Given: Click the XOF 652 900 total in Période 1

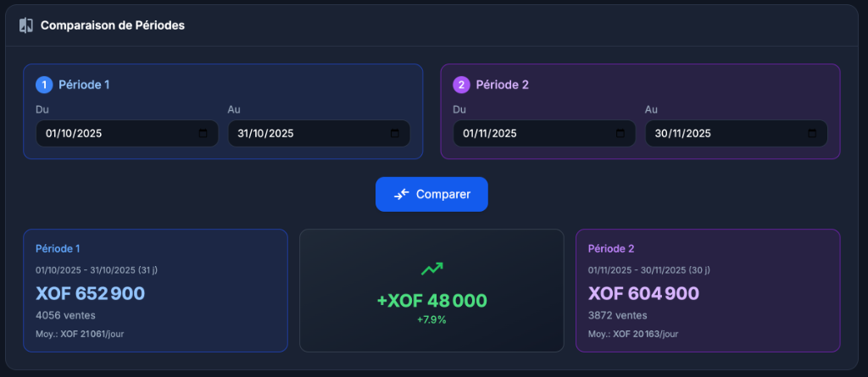Looking at the screenshot, I should coord(91,293).
